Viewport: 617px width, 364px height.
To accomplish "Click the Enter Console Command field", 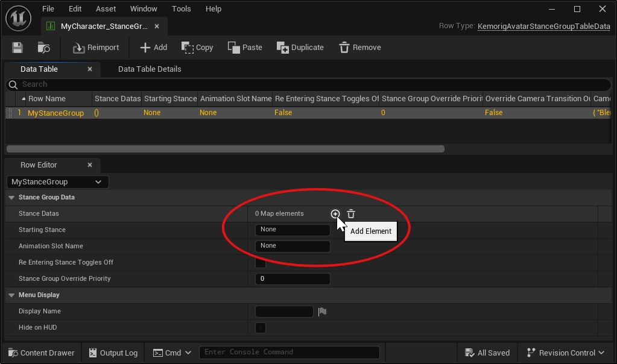I will 290,353.
